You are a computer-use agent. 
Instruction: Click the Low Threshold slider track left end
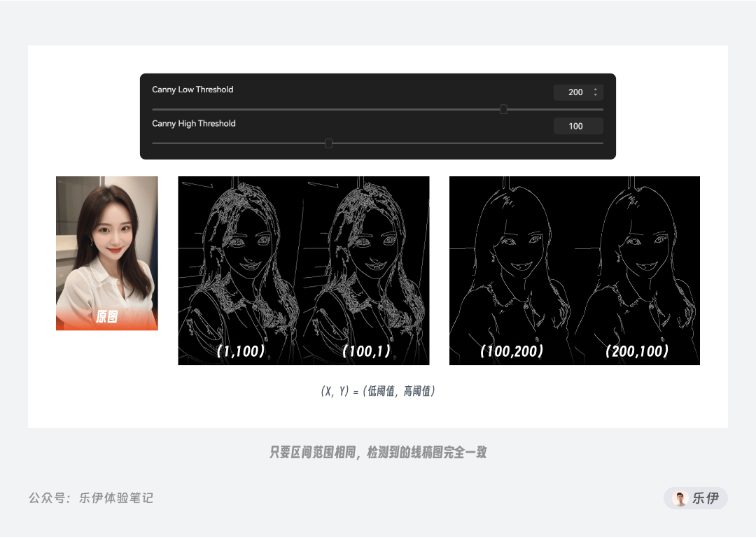155,109
